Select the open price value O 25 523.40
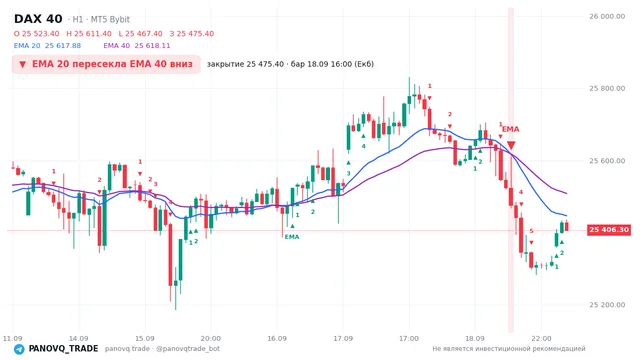Viewport: 640px width, 360px height. click(36, 33)
